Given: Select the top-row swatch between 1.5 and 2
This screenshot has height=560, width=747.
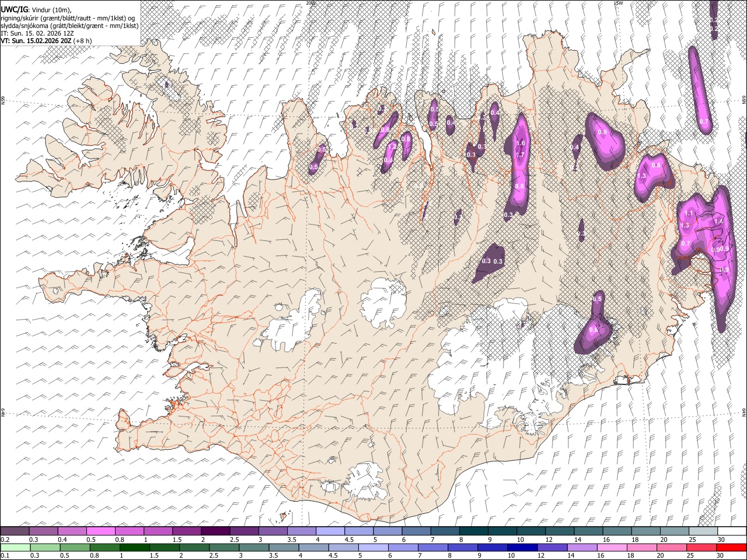Looking at the screenshot, I should coord(187,531).
